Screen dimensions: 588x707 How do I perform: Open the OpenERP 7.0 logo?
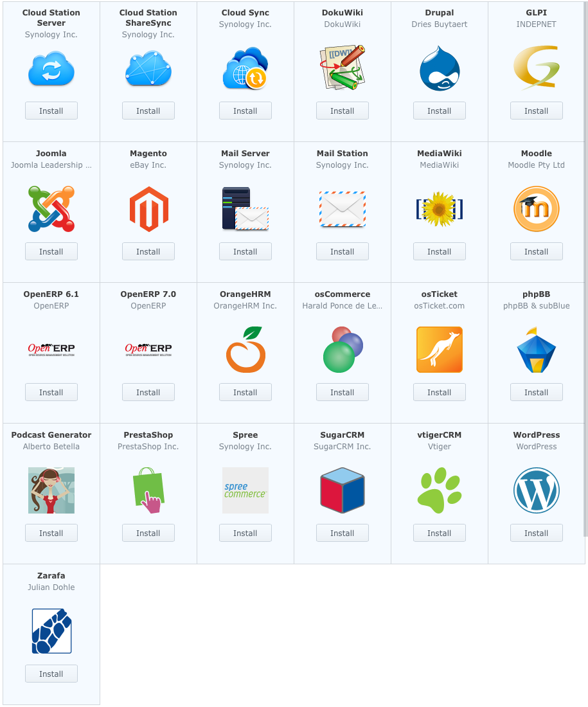148,350
